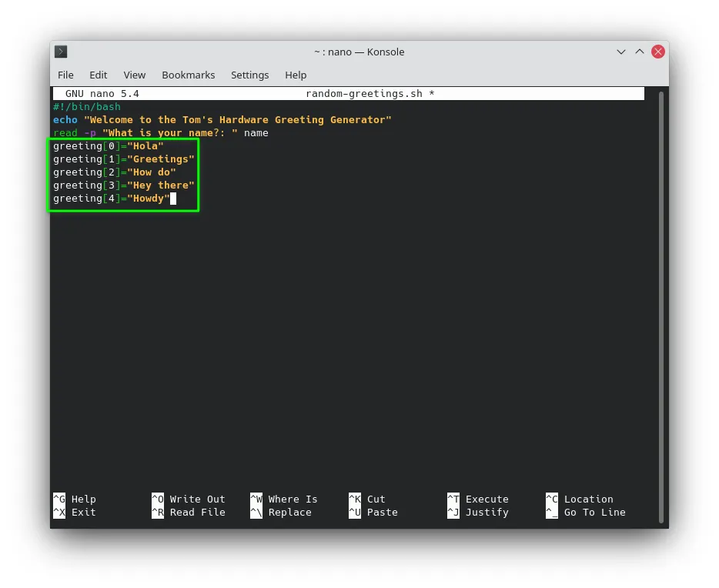Open the Settings menu
This screenshot has height=588, width=719.
click(x=250, y=75)
